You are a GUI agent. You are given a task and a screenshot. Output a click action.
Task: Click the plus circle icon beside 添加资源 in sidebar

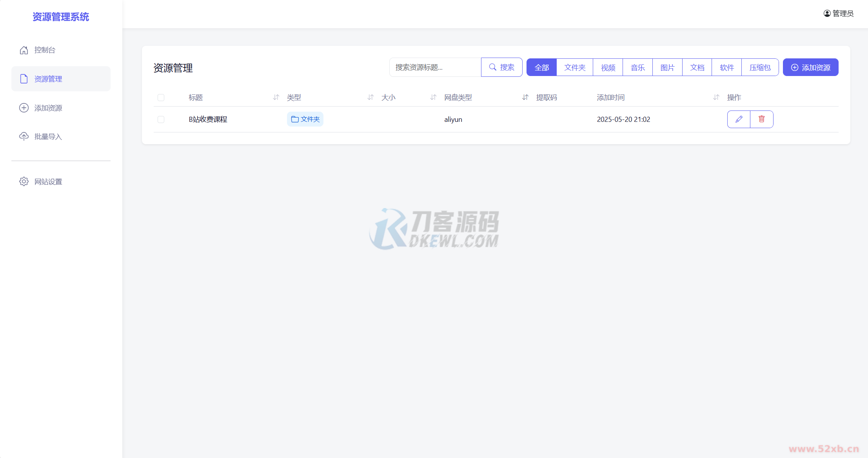point(24,108)
